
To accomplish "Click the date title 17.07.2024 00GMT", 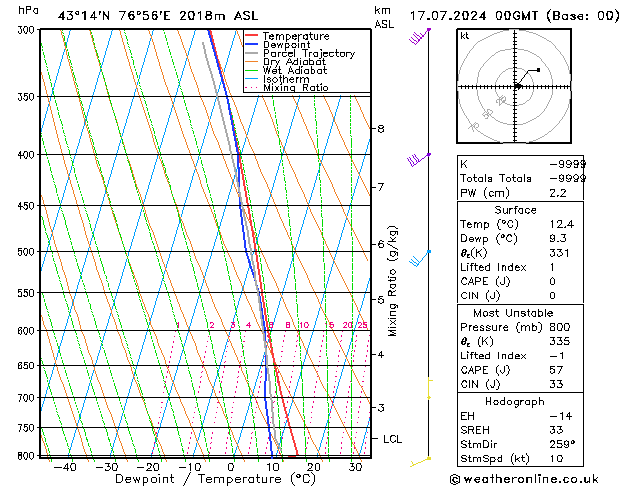I will 514,16.
